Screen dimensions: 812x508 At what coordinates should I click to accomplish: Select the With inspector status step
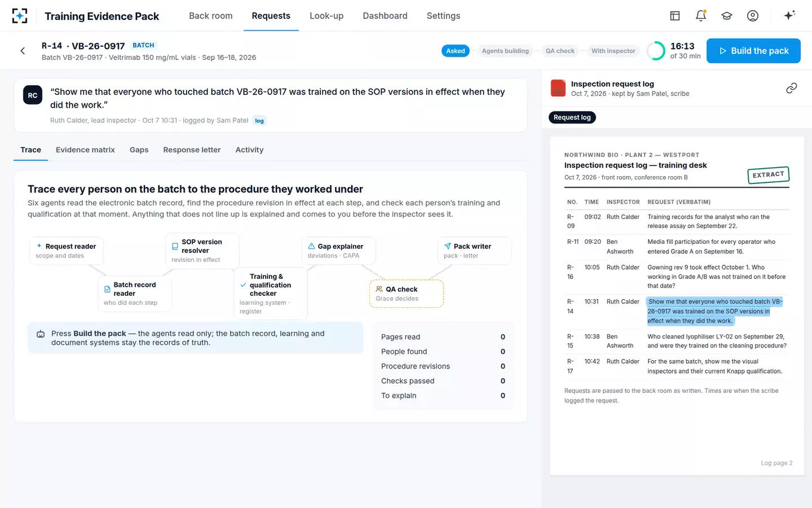[x=614, y=51]
